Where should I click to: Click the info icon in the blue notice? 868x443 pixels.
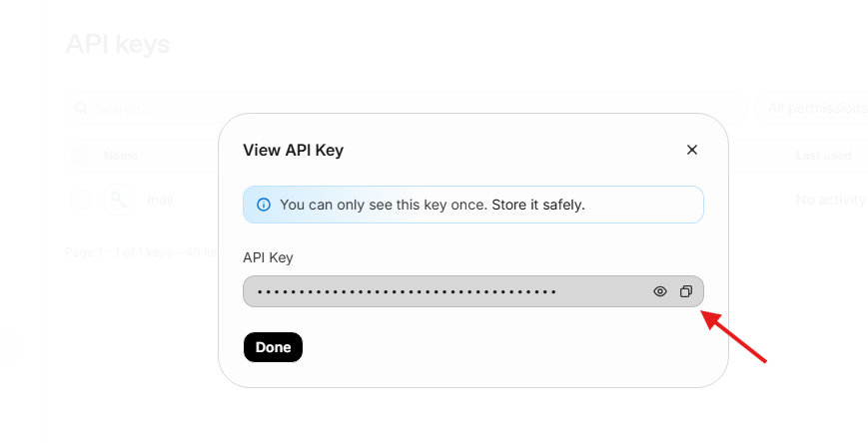pyautogui.click(x=264, y=205)
